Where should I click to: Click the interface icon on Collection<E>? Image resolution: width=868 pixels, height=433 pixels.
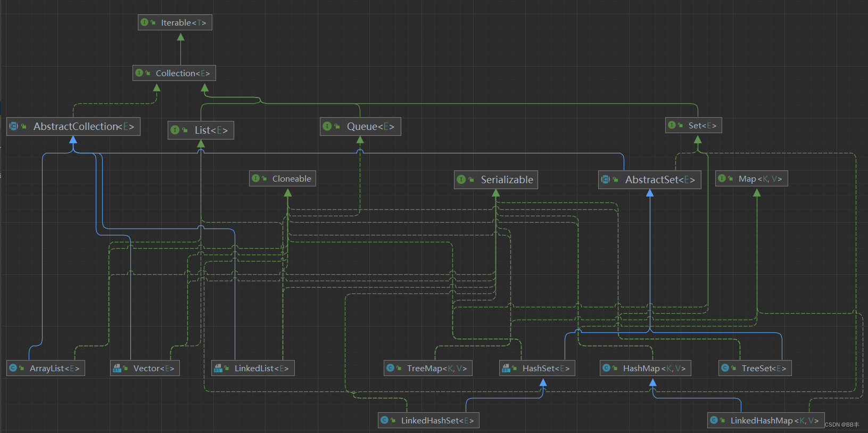pos(139,73)
